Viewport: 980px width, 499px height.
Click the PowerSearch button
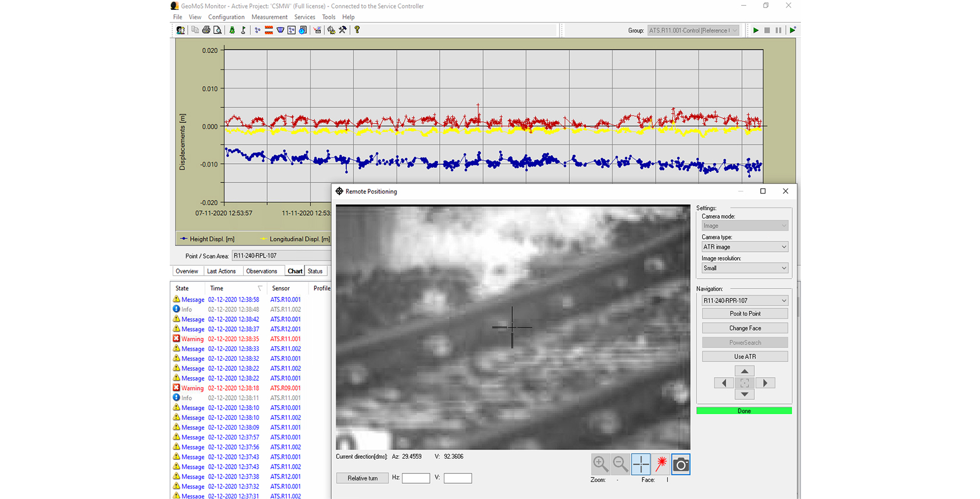click(x=745, y=343)
